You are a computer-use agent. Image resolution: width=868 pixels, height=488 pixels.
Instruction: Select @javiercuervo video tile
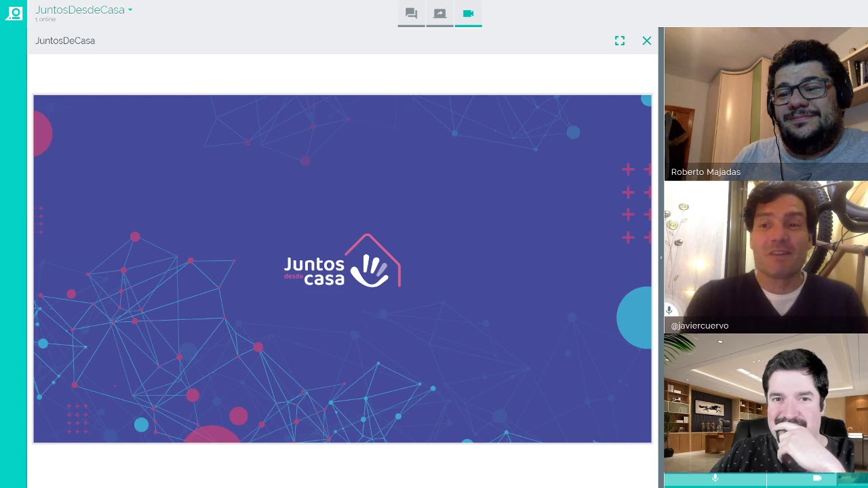pos(766,257)
